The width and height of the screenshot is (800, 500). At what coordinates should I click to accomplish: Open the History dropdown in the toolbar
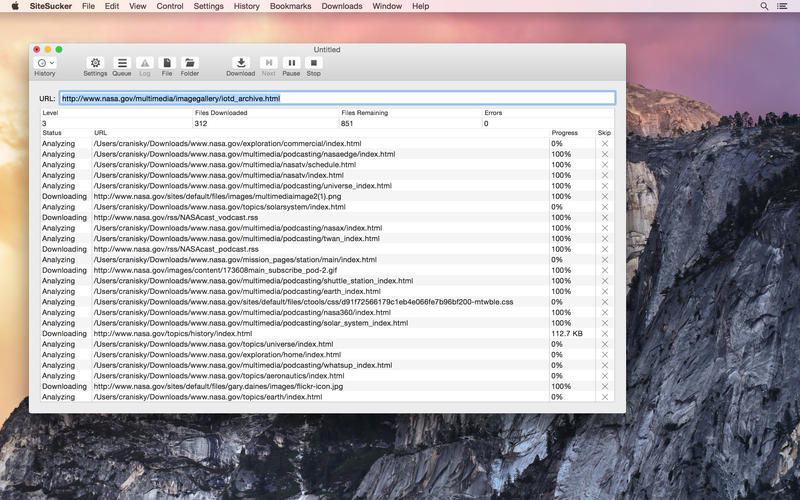(45, 63)
